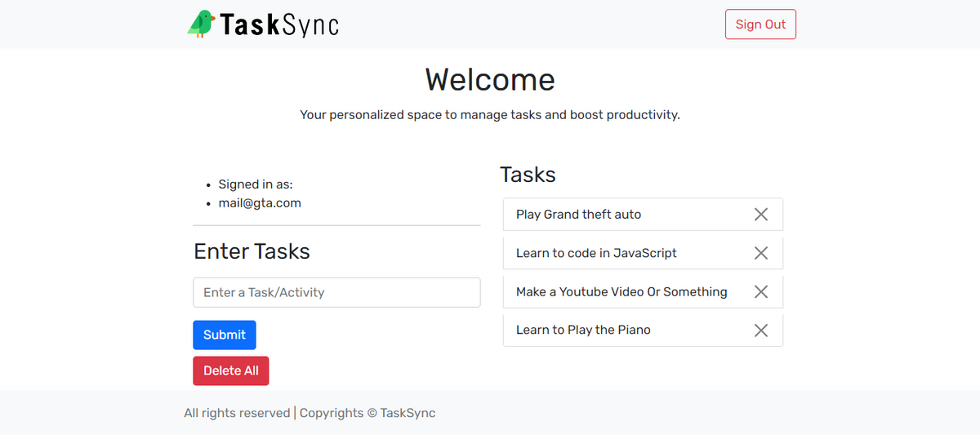Click the green bird logo icon
The width and height of the screenshot is (980, 435).
201,24
